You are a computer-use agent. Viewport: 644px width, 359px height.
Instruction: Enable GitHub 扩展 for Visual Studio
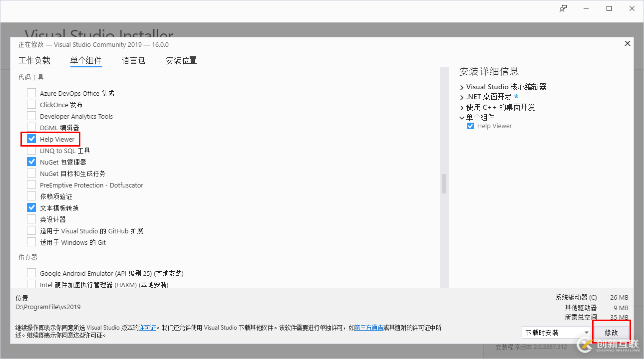point(31,230)
